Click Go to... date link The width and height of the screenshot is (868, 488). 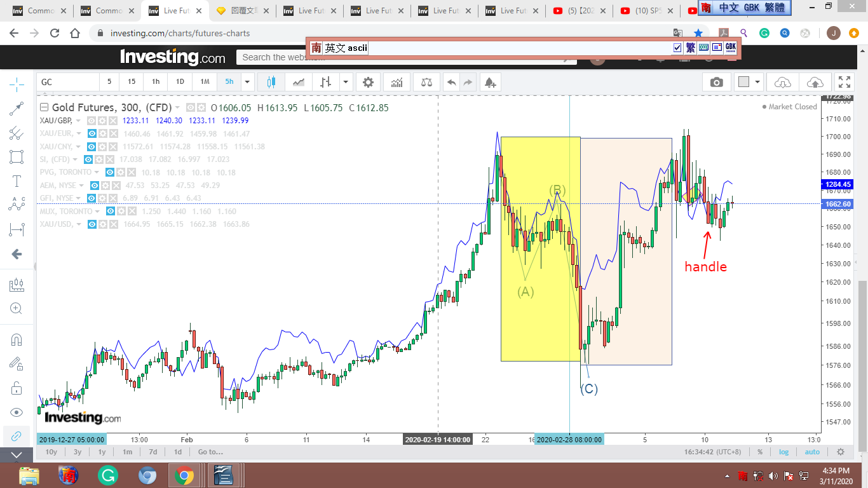tap(210, 452)
